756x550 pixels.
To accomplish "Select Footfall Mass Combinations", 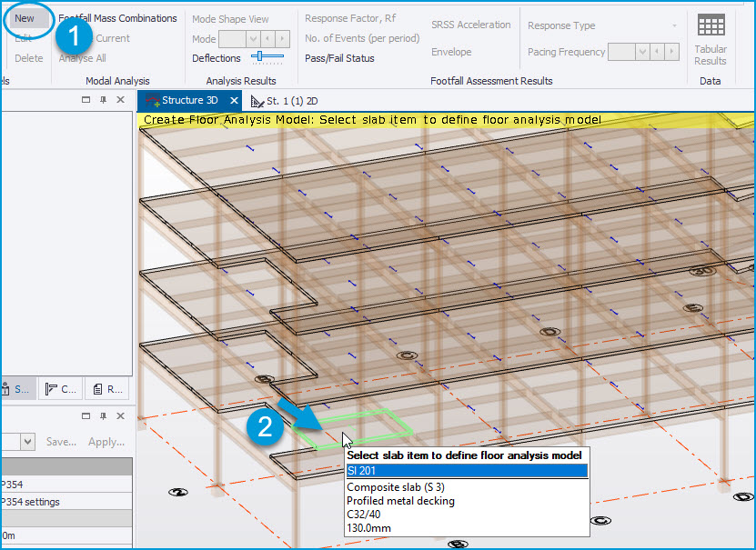I will 117,18.
